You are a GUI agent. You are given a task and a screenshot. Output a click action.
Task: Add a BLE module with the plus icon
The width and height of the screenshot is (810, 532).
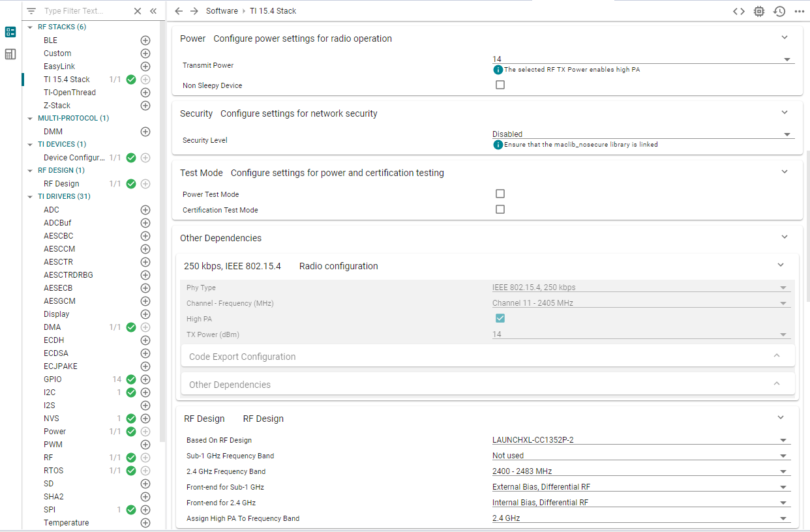(145, 40)
